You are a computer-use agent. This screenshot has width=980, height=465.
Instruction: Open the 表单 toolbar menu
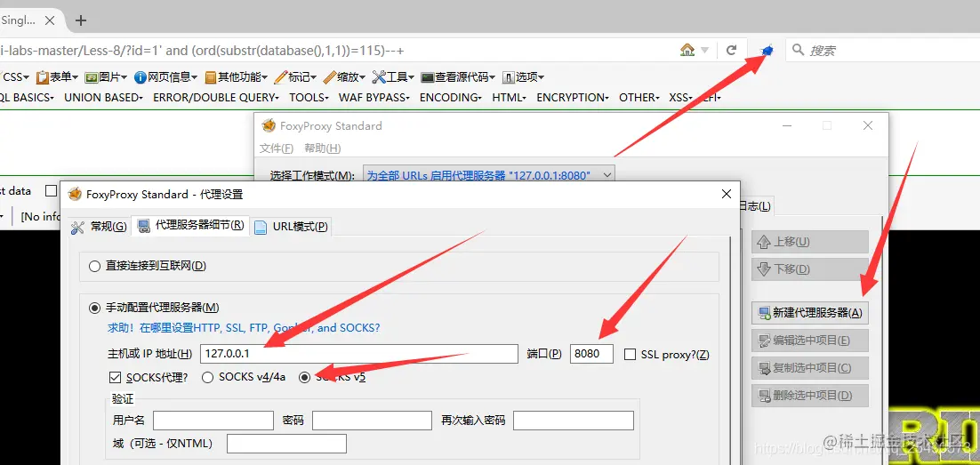[x=57, y=77]
